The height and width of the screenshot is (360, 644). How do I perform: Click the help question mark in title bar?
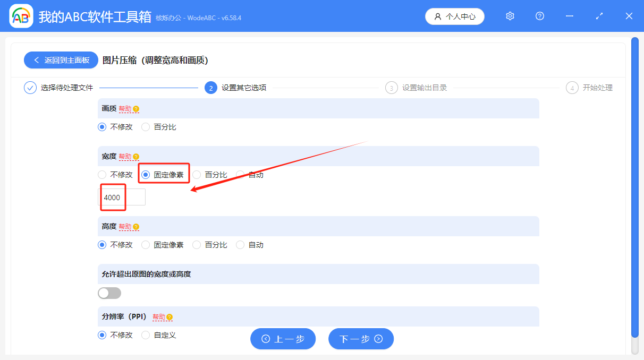(x=539, y=16)
